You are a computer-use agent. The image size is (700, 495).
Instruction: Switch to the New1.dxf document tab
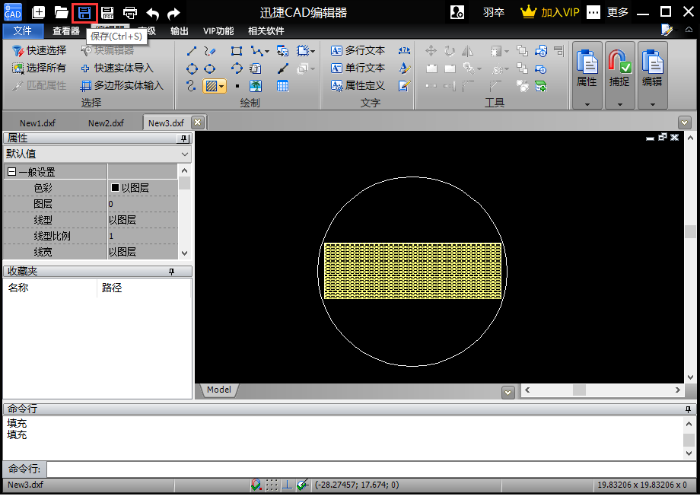37,123
